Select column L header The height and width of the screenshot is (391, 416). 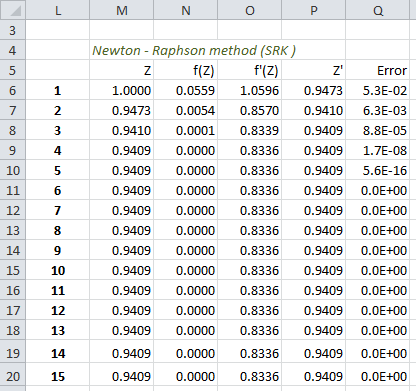pyautogui.click(x=58, y=10)
